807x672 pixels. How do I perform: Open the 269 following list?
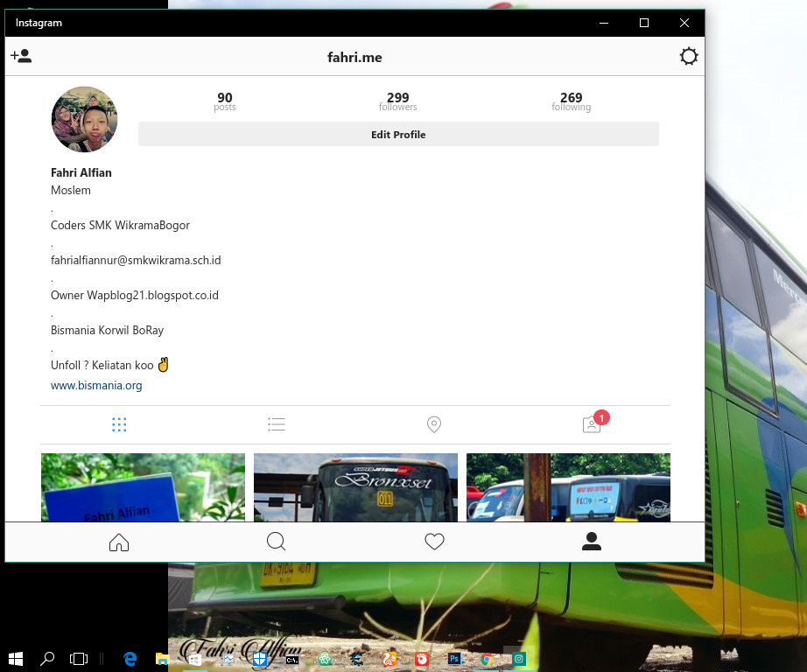tap(571, 101)
